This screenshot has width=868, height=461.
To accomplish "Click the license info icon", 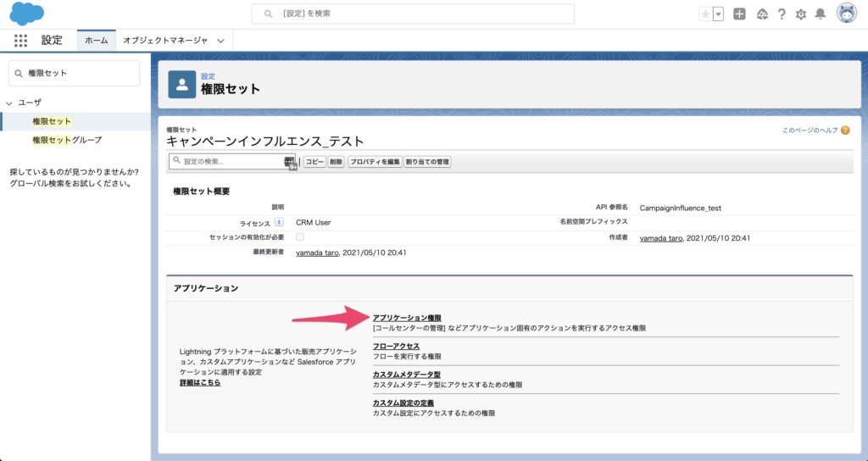I will point(279,222).
